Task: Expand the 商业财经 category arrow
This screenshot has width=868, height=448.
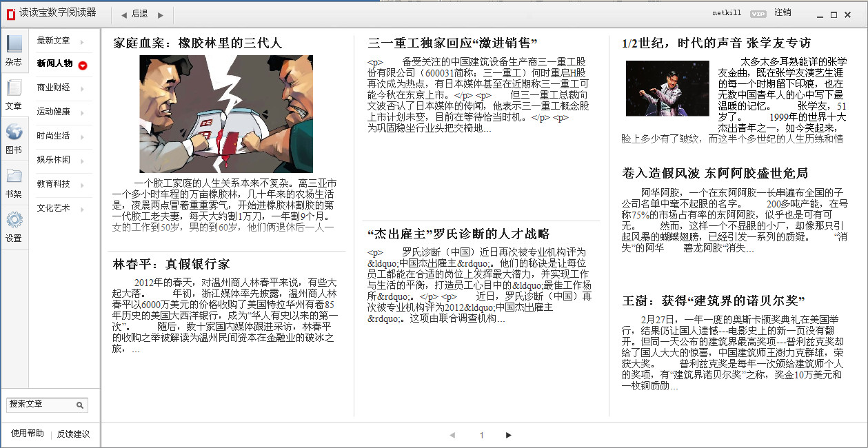Action: (82, 88)
